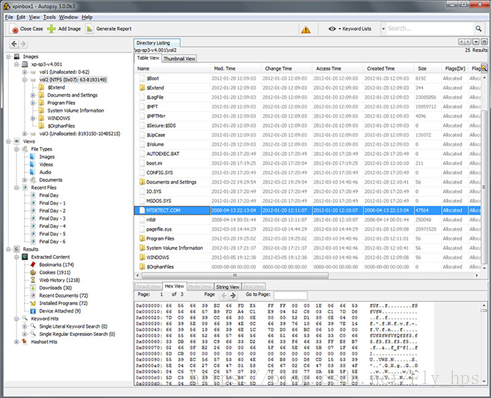Click the xp-sp3-v4.001 disk image icon
This screenshot has height=398, width=491.
coord(25,64)
